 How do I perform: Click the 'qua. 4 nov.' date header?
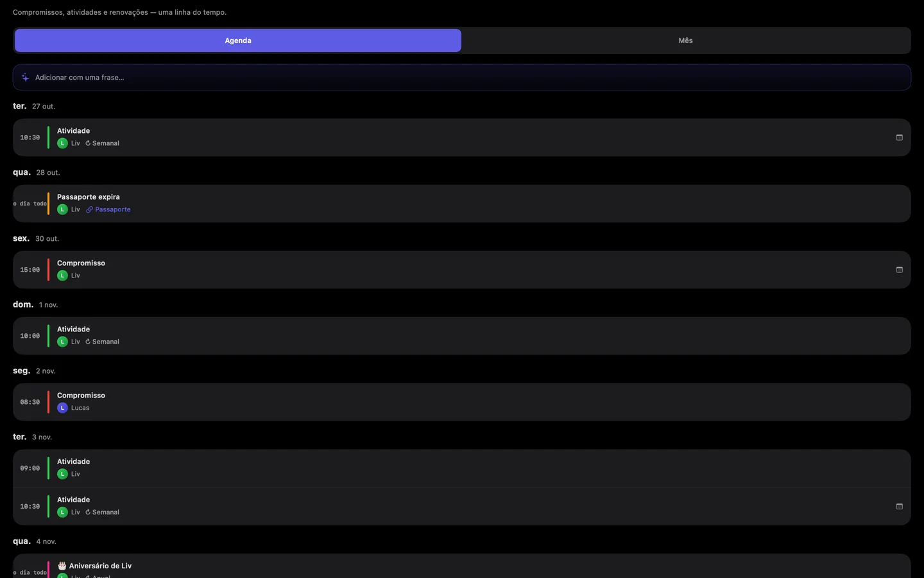point(35,541)
